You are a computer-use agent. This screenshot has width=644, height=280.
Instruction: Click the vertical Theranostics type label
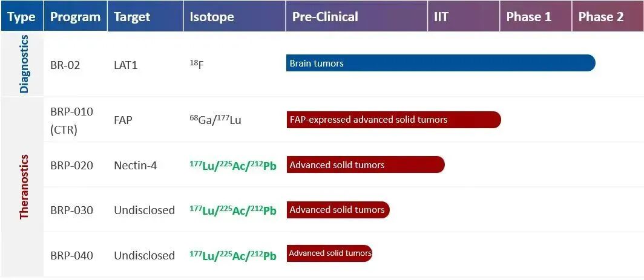pyautogui.click(x=24, y=186)
